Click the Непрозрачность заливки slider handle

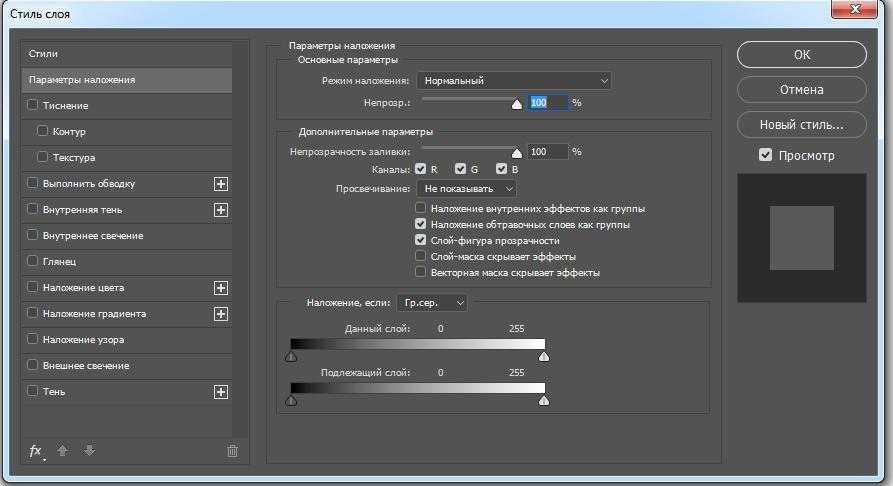(517, 153)
